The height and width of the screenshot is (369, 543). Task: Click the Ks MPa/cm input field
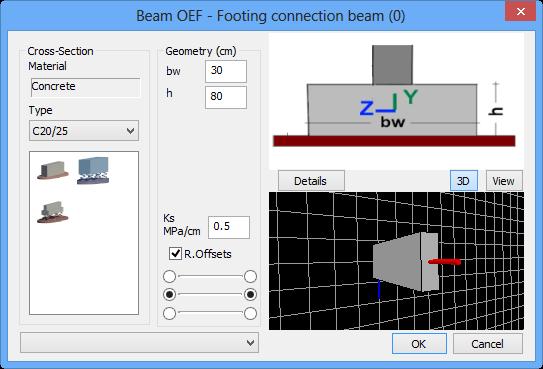[x=229, y=227]
